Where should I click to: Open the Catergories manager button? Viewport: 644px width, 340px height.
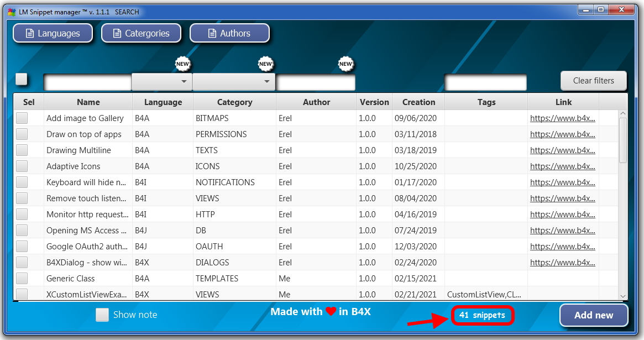click(x=142, y=33)
